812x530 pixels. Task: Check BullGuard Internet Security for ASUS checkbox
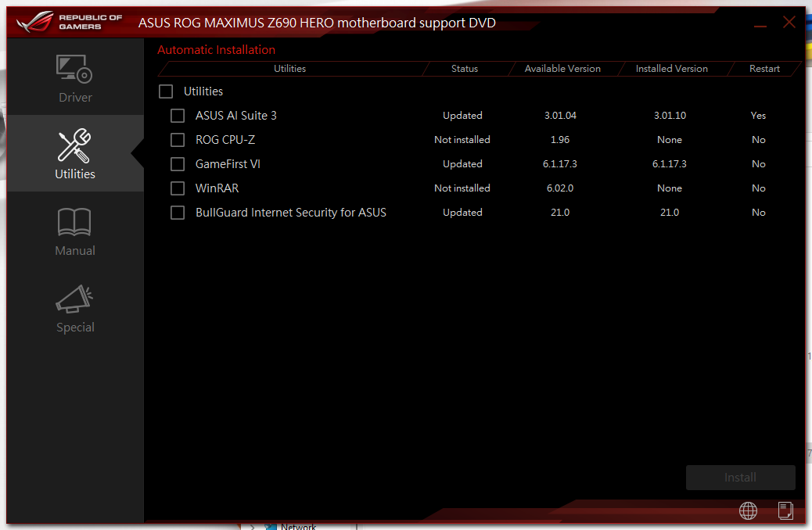click(x=178, y=213)
